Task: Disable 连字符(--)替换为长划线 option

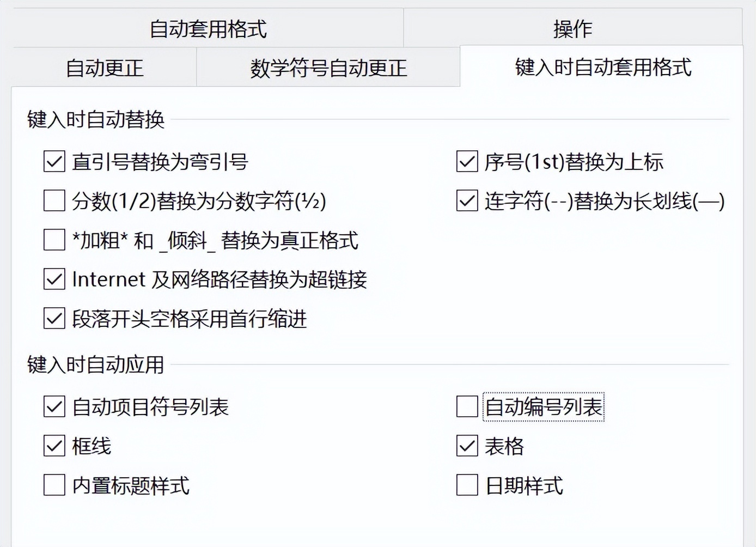Action: [x=467, y=200]
